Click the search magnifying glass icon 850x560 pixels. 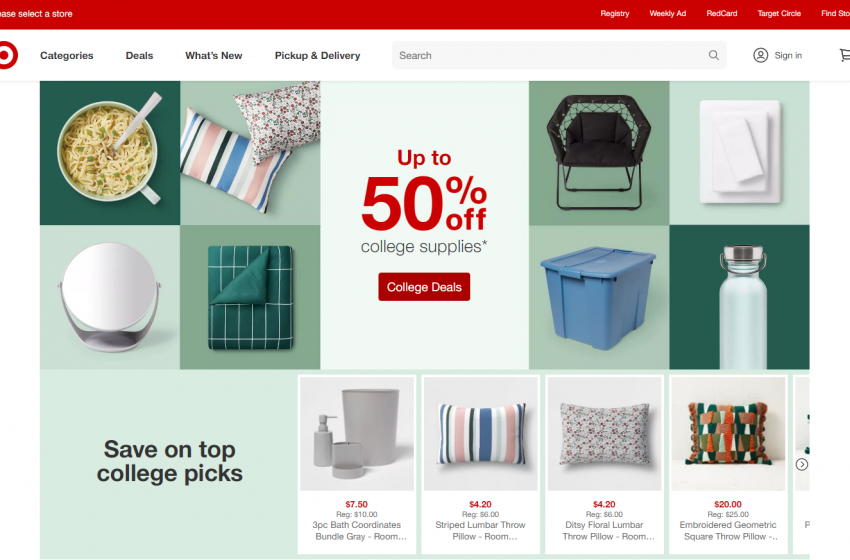714,55
